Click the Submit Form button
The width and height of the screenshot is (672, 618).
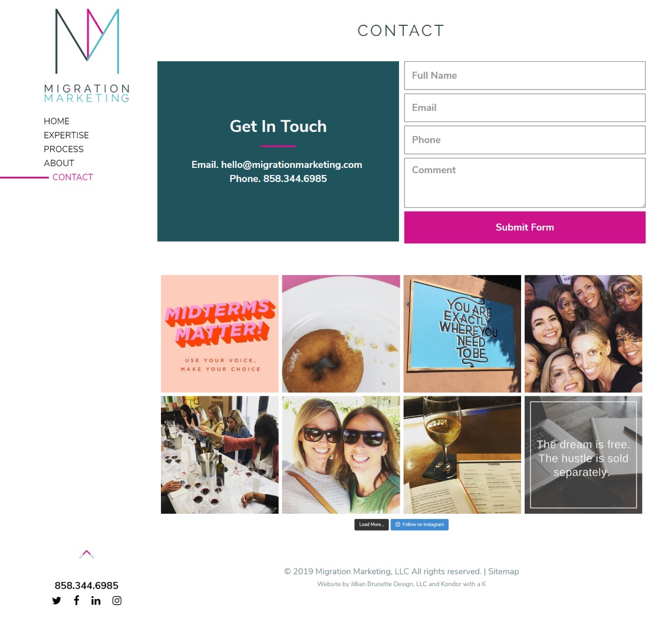[x=525, y=227]
